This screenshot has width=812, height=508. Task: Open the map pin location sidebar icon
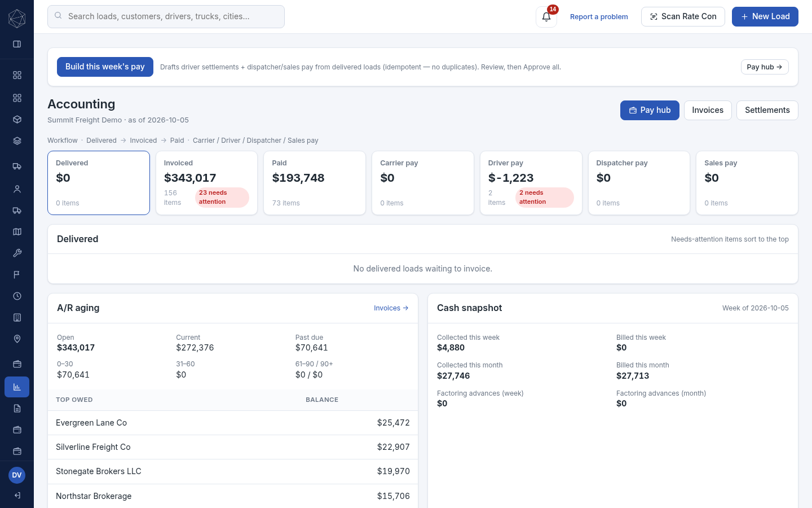(x=17, y=339)
